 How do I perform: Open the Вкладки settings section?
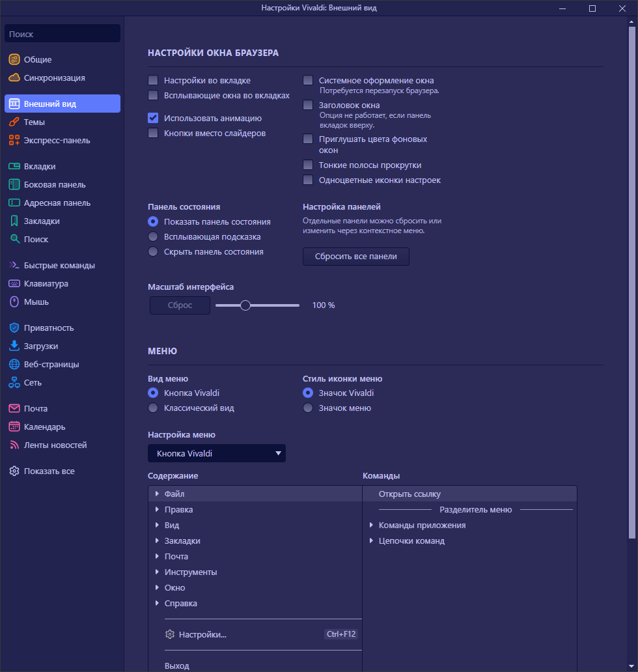(x=40, y=167)
